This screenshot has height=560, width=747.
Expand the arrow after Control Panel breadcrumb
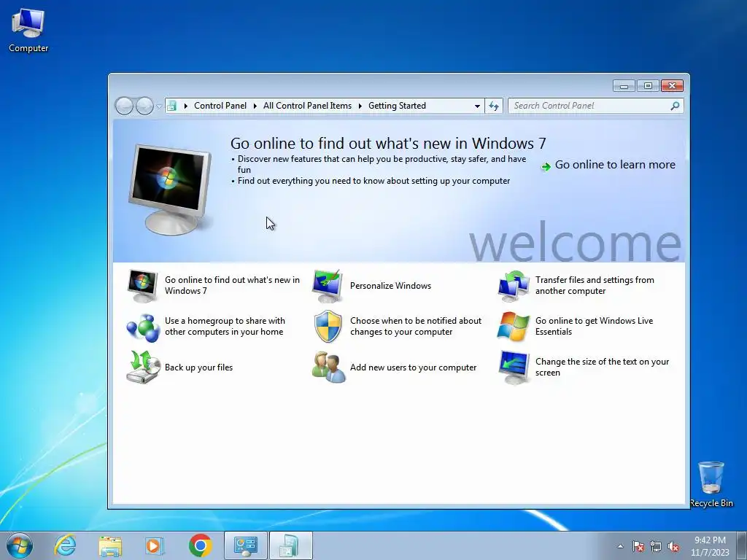[255, 106]
